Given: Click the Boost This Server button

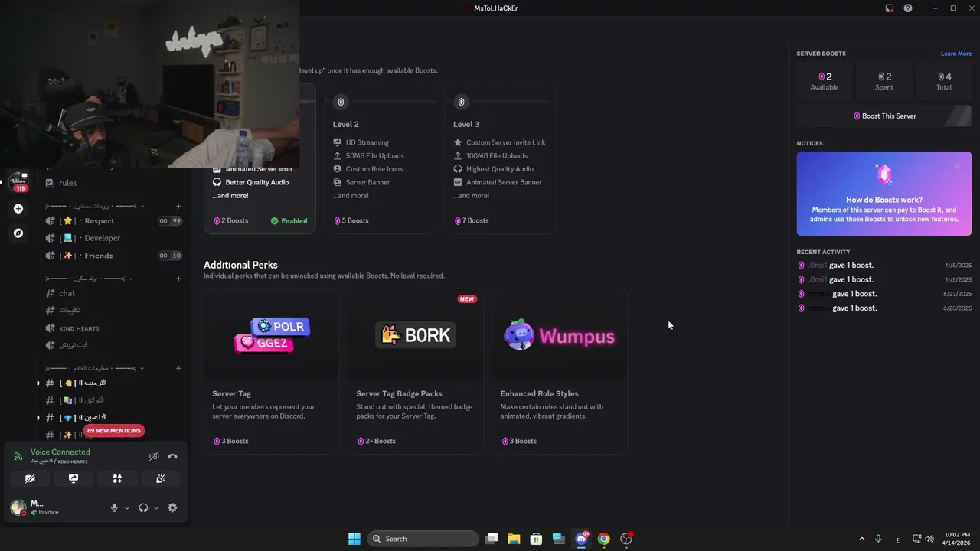Looking at the screenshot, I should [884, 116].
